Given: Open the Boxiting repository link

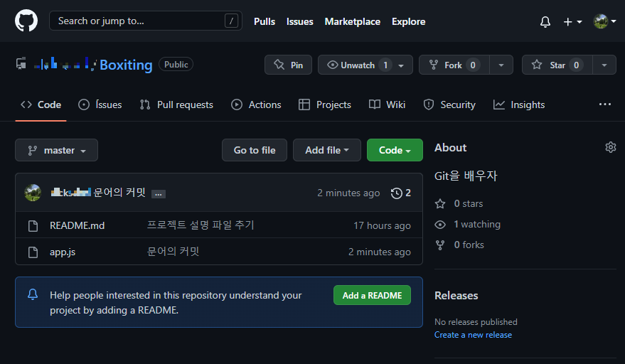Looking at the screenshot, I should pos(126,65).
